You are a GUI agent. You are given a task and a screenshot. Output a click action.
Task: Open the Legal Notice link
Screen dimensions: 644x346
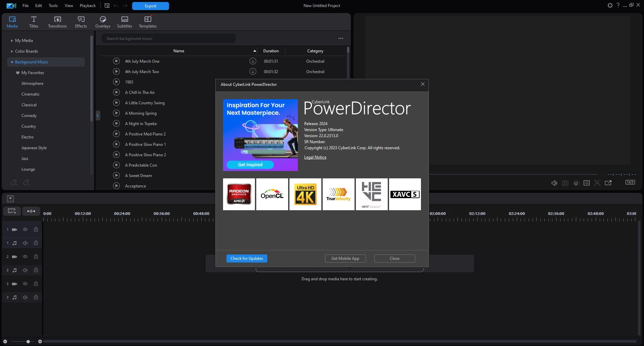315,157
